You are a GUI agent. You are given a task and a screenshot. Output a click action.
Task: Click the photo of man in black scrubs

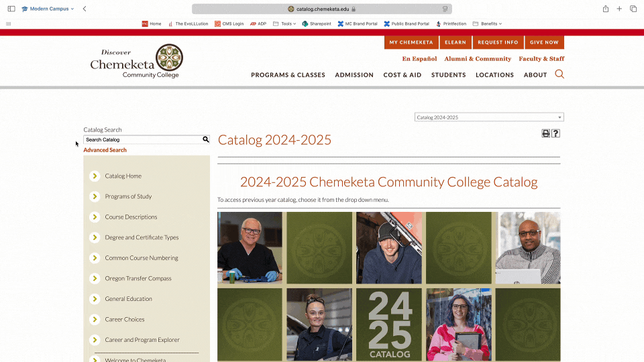click(x=250, y=247)
